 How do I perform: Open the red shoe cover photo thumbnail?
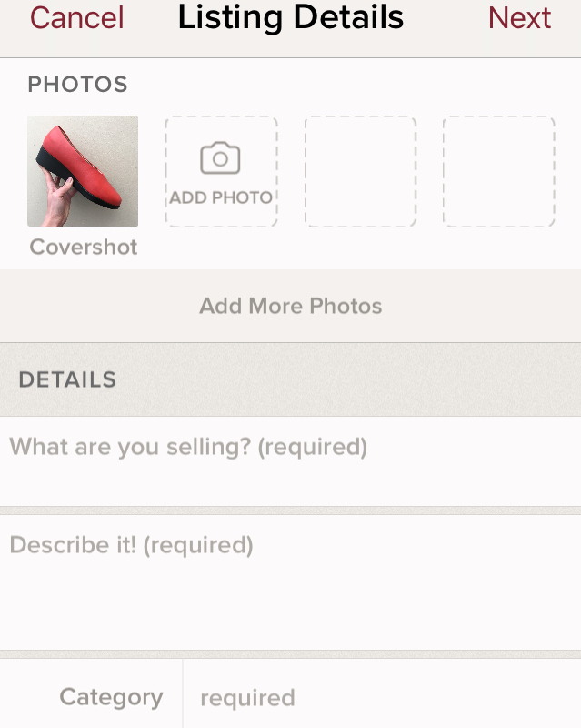(x=83, y=170)
